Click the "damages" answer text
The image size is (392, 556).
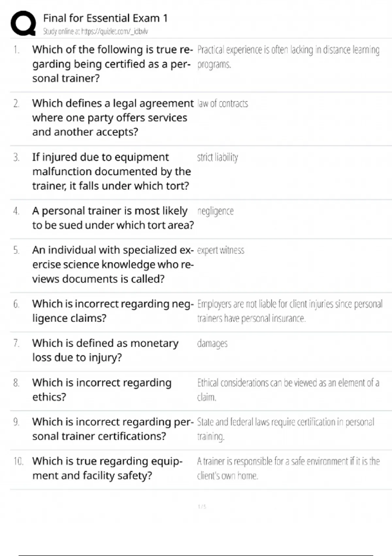coord(212,343)
